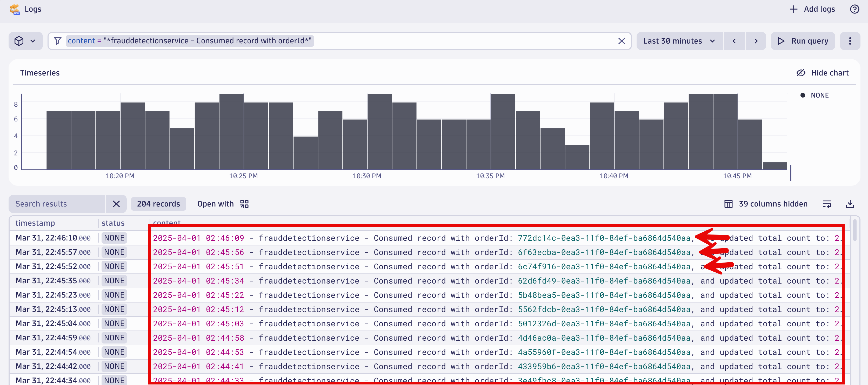Download the log results
The height and width of the screenshot is (385, 868).
(x=850, y=204)
